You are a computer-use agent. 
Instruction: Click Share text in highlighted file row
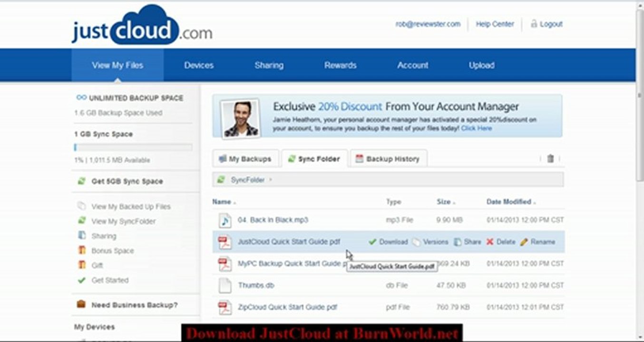(472, 242)
